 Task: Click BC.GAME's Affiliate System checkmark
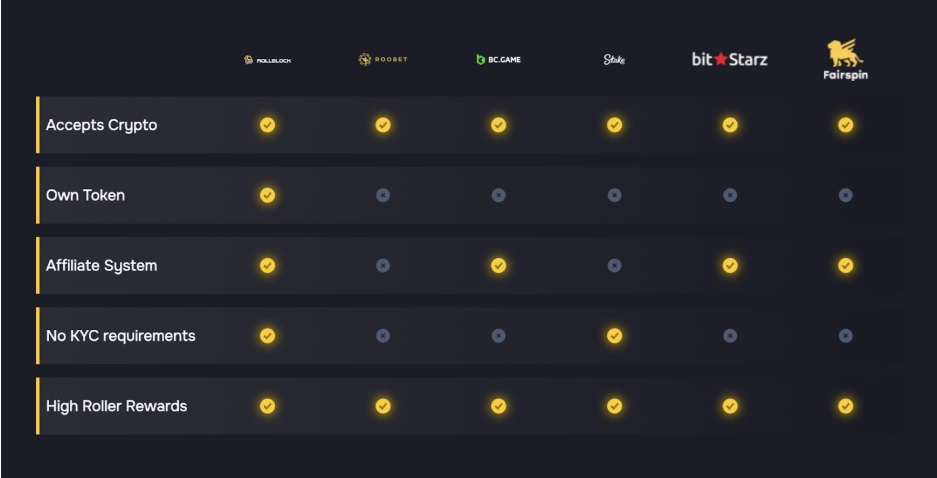(x=498, y=265)
